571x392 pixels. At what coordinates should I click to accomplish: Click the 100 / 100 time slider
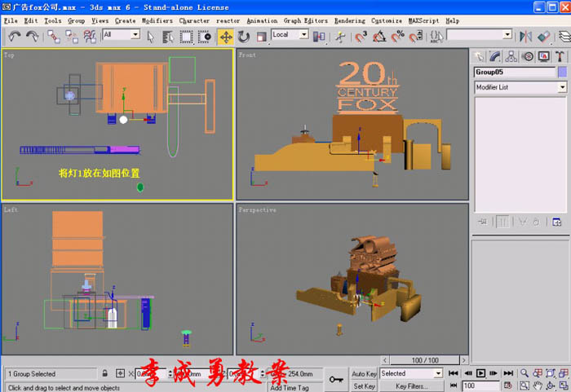coord(425,360)
